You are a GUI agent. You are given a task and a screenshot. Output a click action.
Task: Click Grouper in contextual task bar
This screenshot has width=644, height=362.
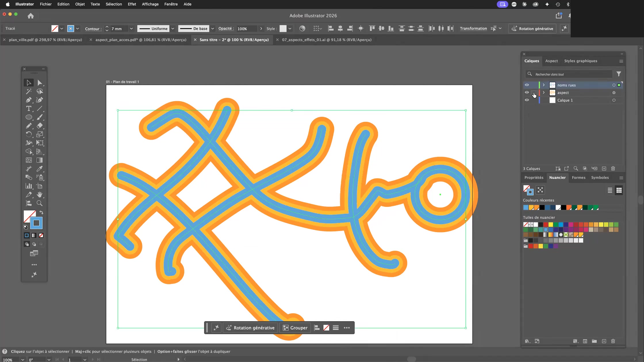[295, 328]
